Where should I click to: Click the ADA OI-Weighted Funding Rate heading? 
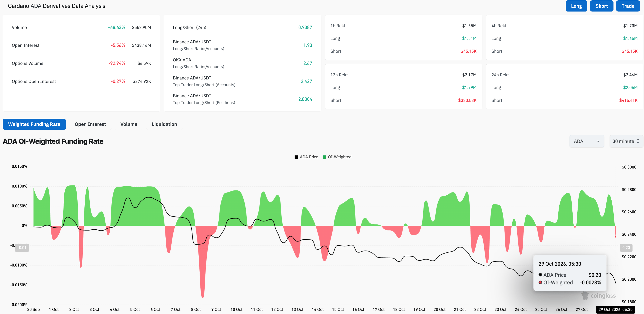point(53,141)
